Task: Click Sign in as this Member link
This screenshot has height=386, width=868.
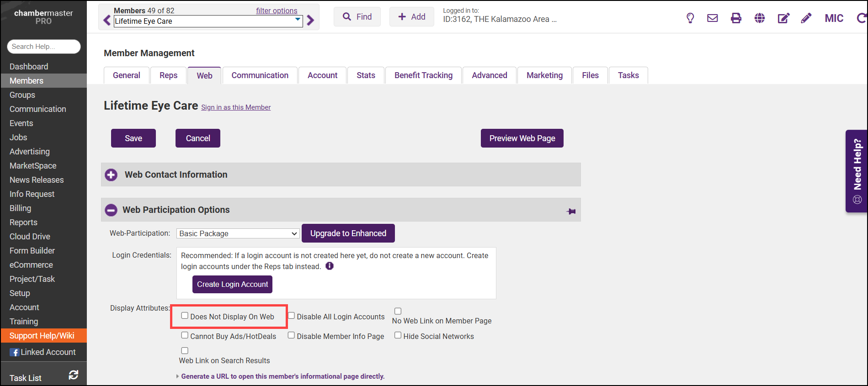Action: pos(236,107)
